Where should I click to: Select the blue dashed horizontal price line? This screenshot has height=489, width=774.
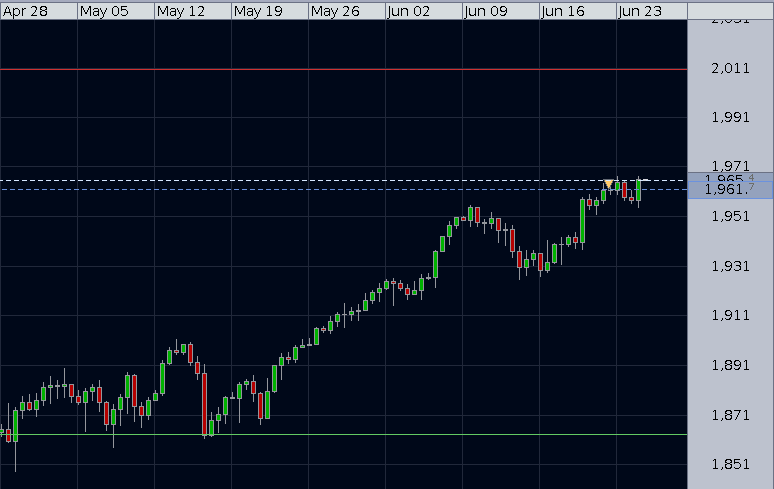coord(344,189)
